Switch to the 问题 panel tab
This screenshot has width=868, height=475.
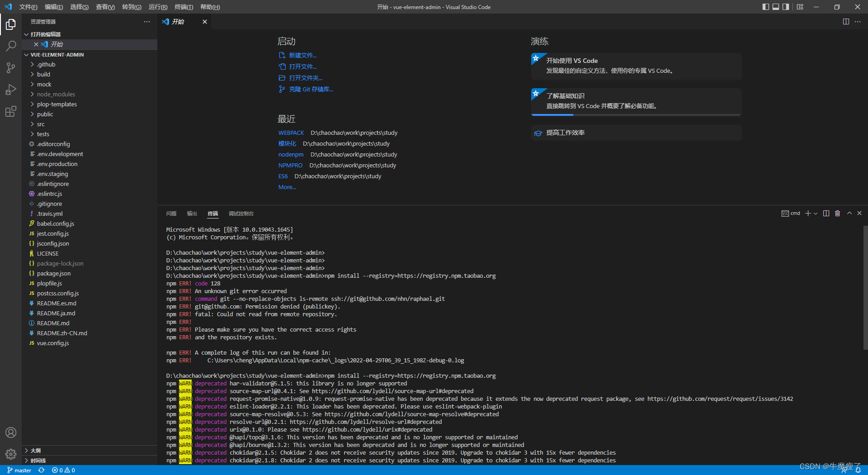pos(171,214)
